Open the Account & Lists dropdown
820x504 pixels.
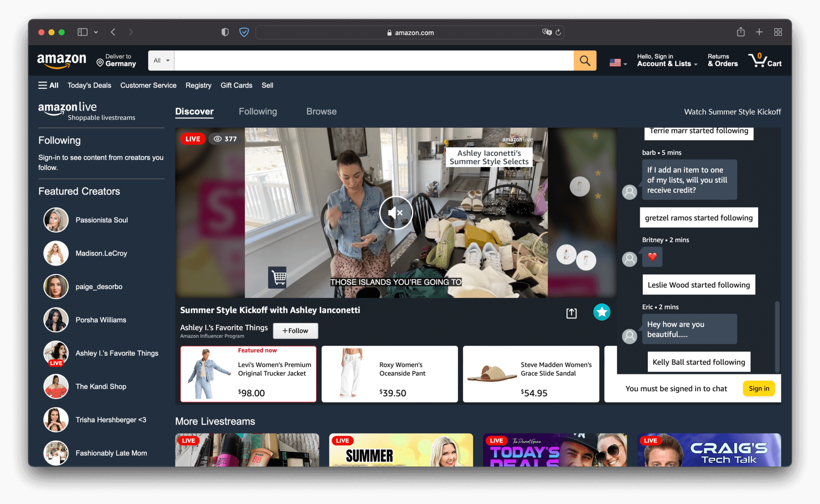(x=667, y=60)
